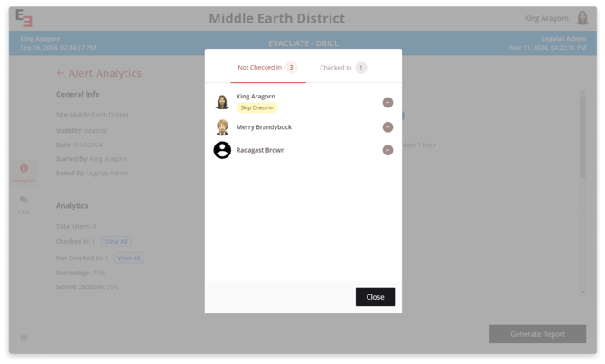Expand the hamburger menu at bottom left
Image resolution: width=605 pixels, height=364 pixels.
[24, 338]
